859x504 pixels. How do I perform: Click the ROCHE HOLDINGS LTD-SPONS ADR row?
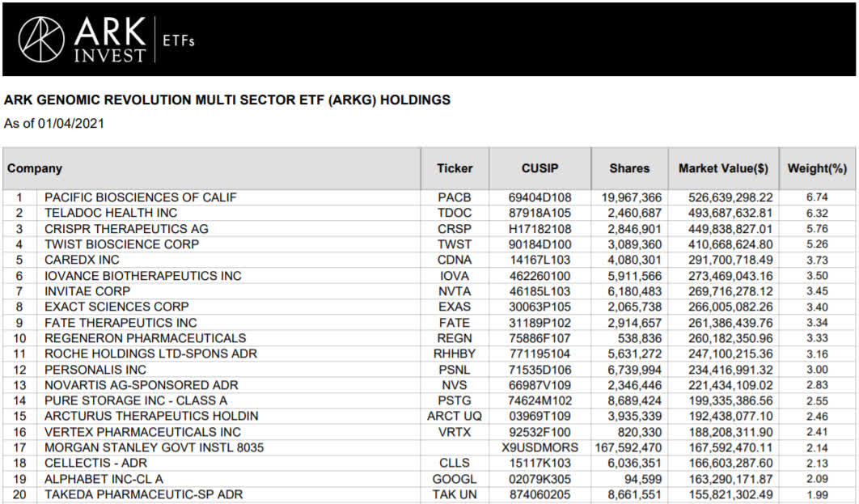pos(429,354)
